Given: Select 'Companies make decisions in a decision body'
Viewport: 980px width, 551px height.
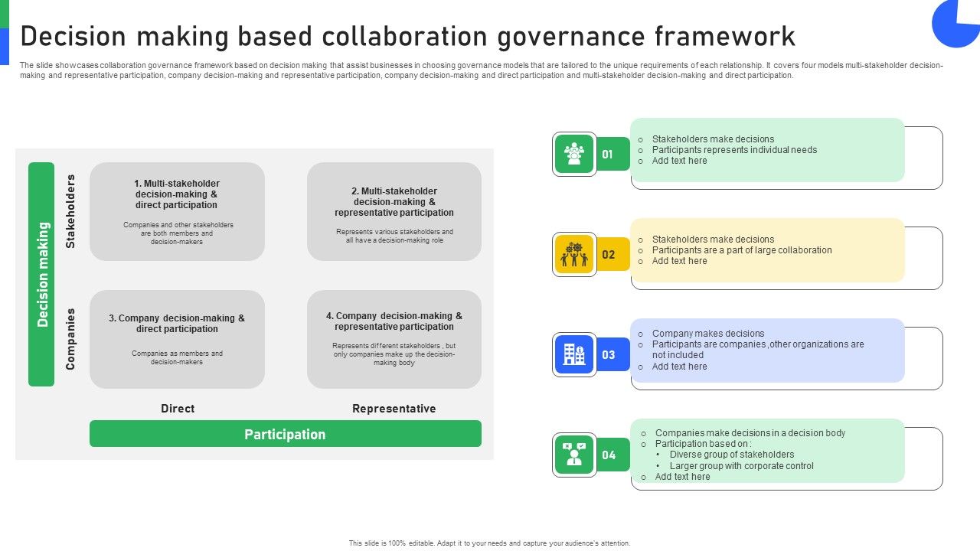Looking at the screenshot, I should coord(750,433).
